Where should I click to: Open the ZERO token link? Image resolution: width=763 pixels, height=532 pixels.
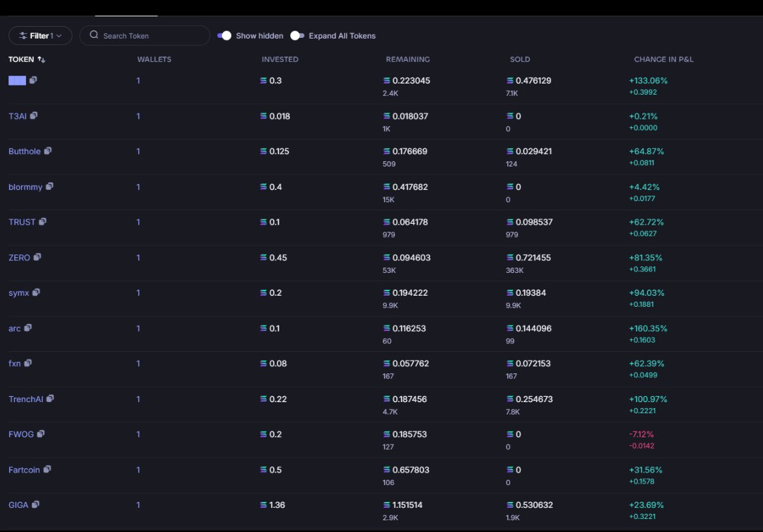[x=19, y=257]
